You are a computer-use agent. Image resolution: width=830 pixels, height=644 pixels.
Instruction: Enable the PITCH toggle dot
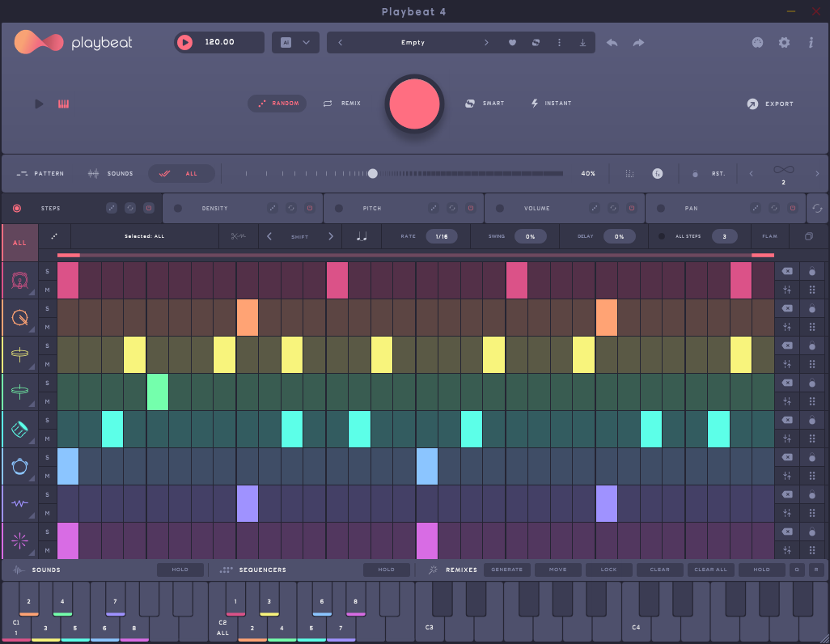[x=339, y=208]
